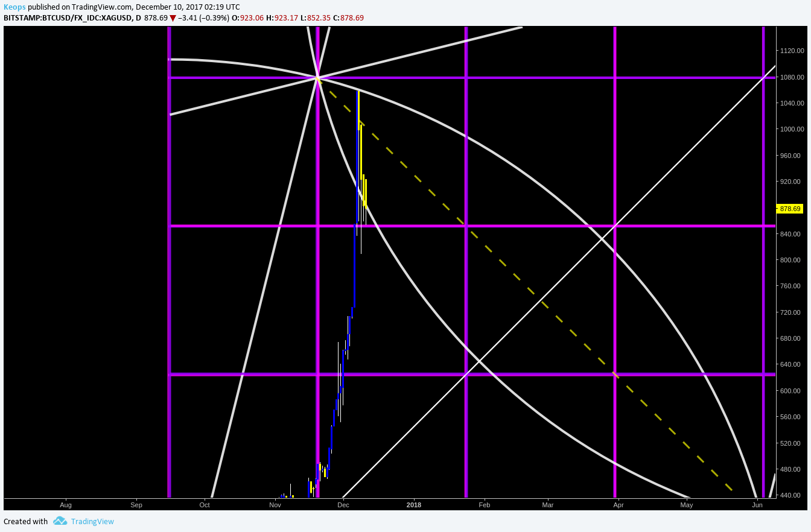Click the yellow 878.69 current price label
The height and width of the screenshot is (532, 811).
[x=790, y=209]
